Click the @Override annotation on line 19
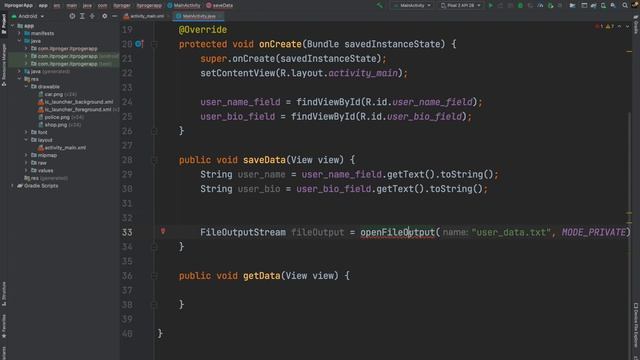 pyautogui.click(x=203, y=30)
